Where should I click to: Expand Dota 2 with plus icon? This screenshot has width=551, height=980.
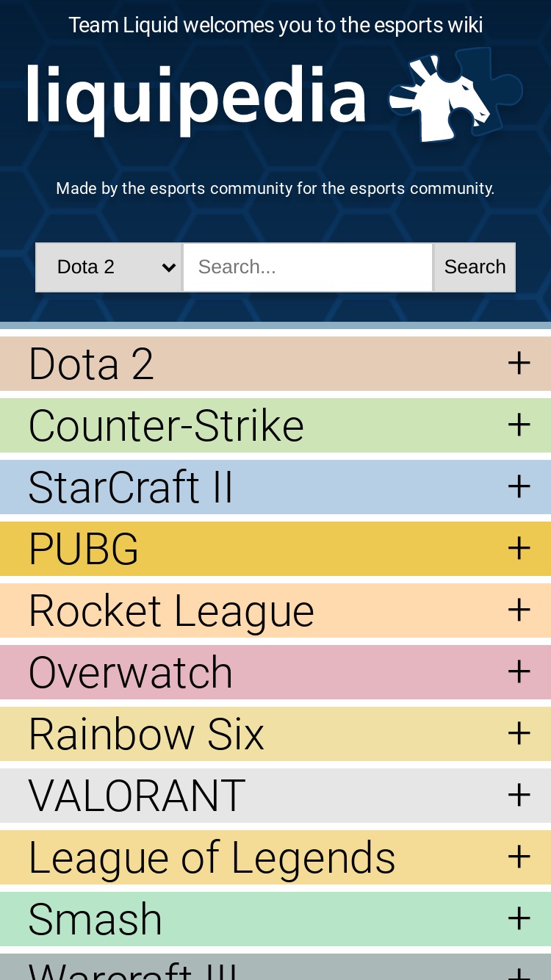coord(519,364)
